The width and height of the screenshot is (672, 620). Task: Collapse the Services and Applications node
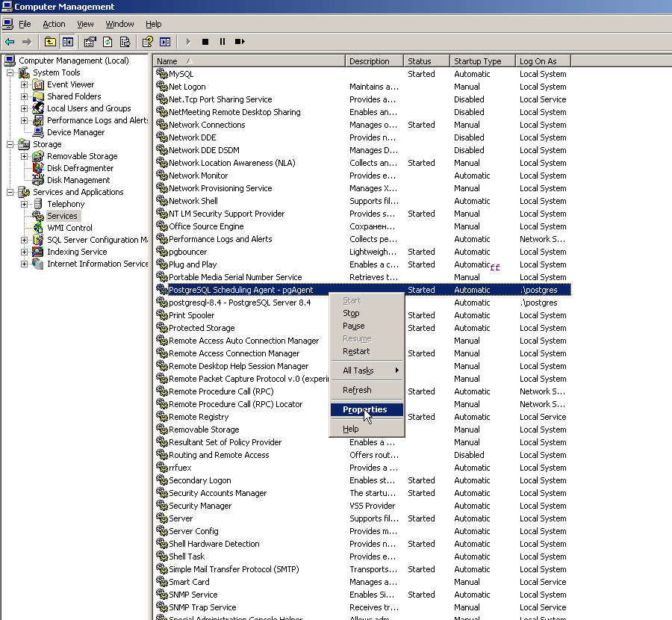click(10, 192)
